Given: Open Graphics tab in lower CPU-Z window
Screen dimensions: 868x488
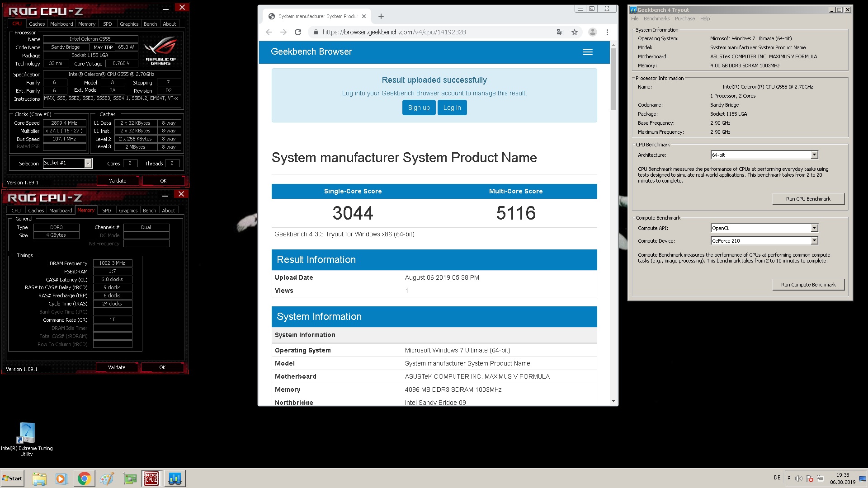Looking at the screenshot, I should coord(128,211).
